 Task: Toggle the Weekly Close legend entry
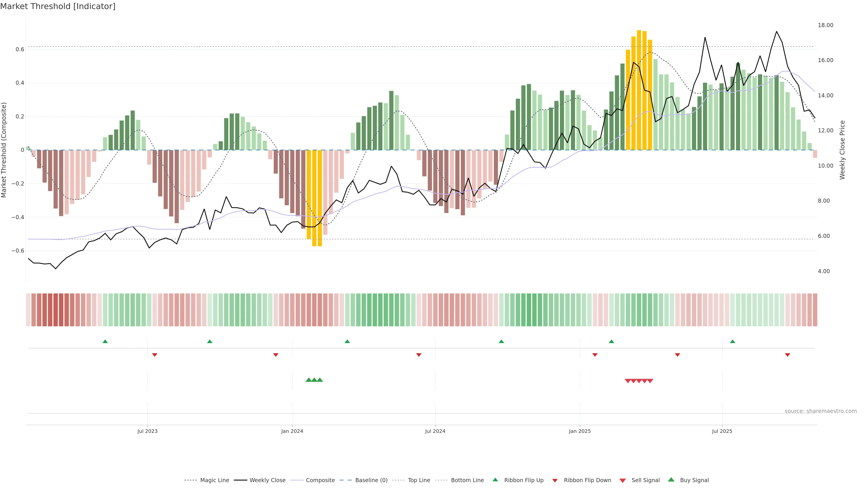click(x=267, y=480)
